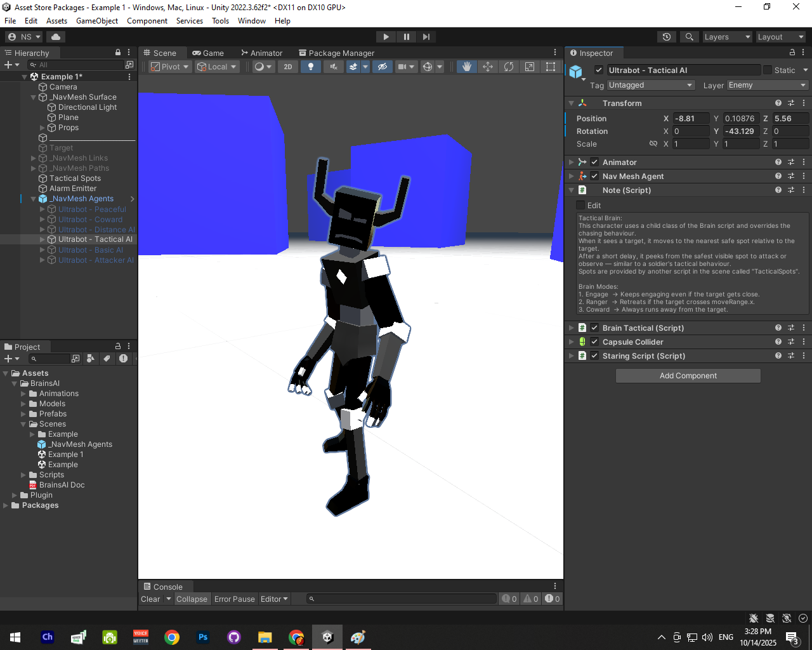
Task: Switch to the Game tab
Action: coord(208,53)
